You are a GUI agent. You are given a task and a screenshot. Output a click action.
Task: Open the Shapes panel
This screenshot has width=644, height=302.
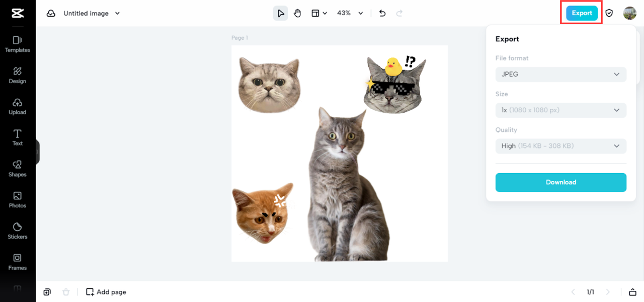pos(18,169)
